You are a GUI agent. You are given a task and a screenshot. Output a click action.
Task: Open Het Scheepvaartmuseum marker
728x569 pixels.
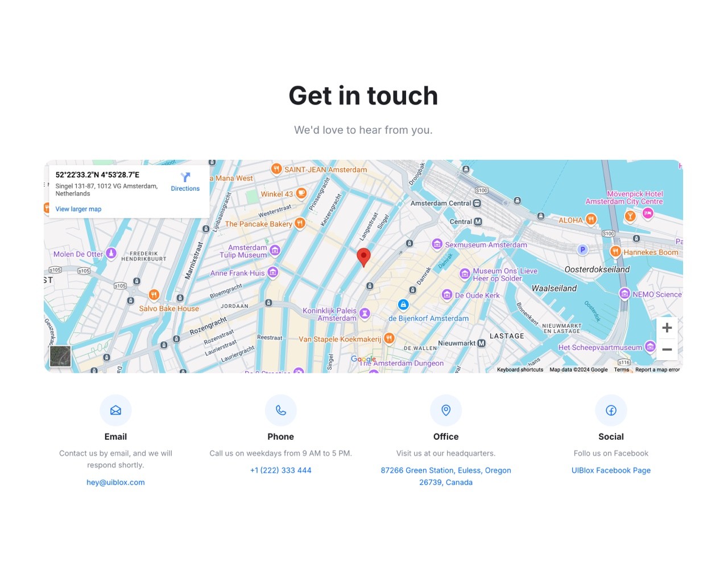click(650, 347)
